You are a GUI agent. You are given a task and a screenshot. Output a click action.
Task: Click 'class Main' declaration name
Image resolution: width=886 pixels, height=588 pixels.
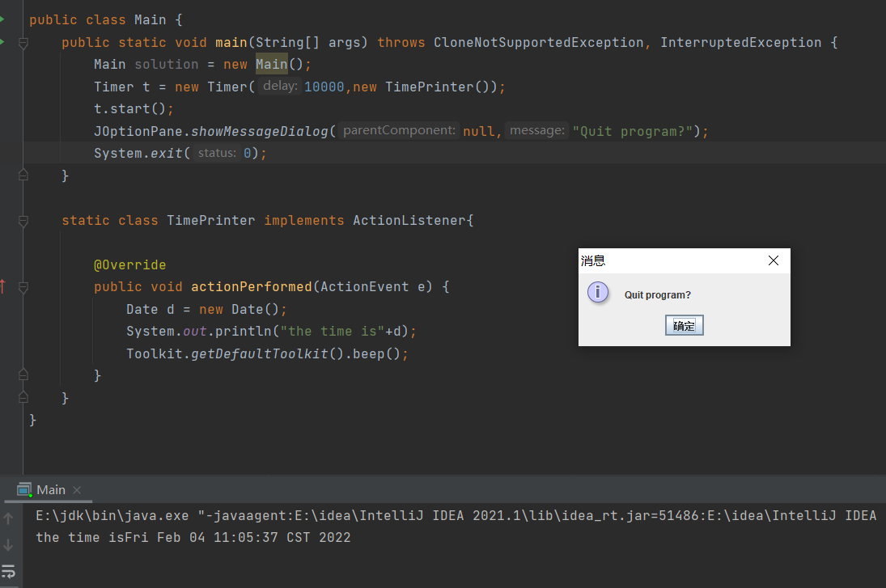click(x=150, y=19)
